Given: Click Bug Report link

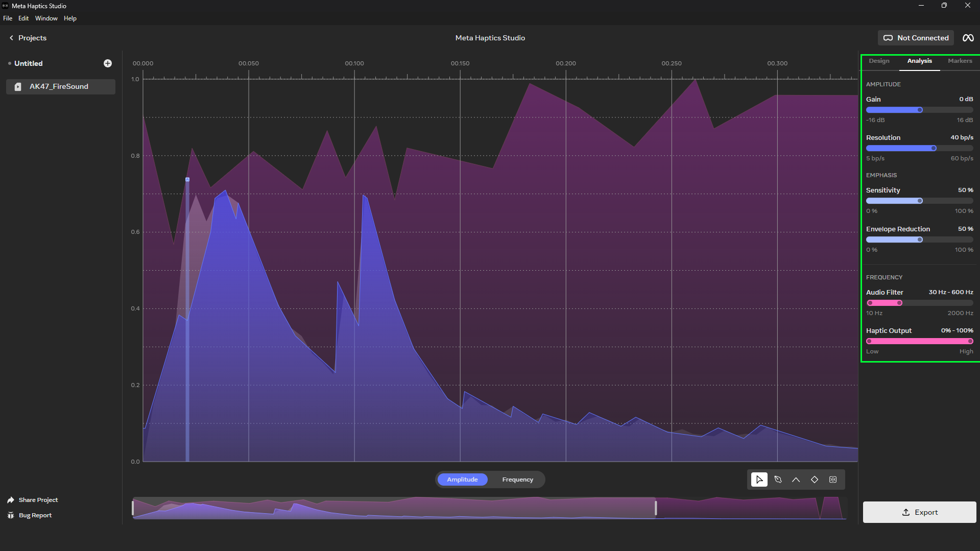Looking at the screenshot, I should [x=30, y=515].
